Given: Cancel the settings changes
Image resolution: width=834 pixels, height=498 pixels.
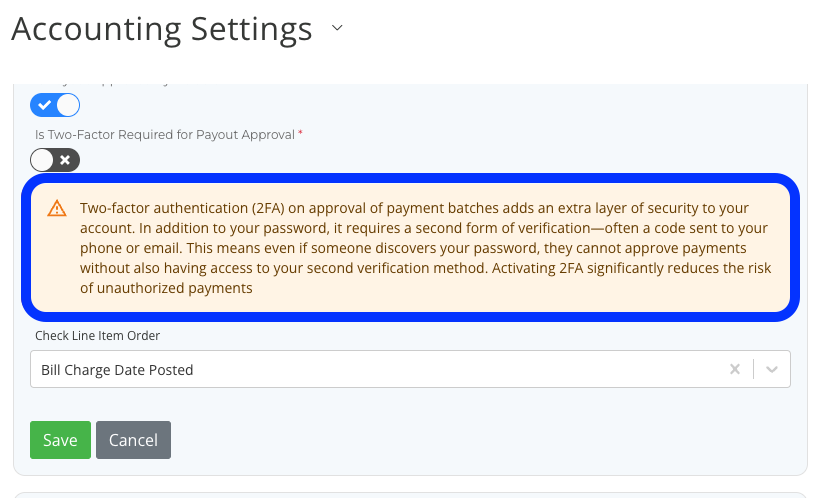Looking at the screenshot, I should pyautogui.click(x=133, y=440).
